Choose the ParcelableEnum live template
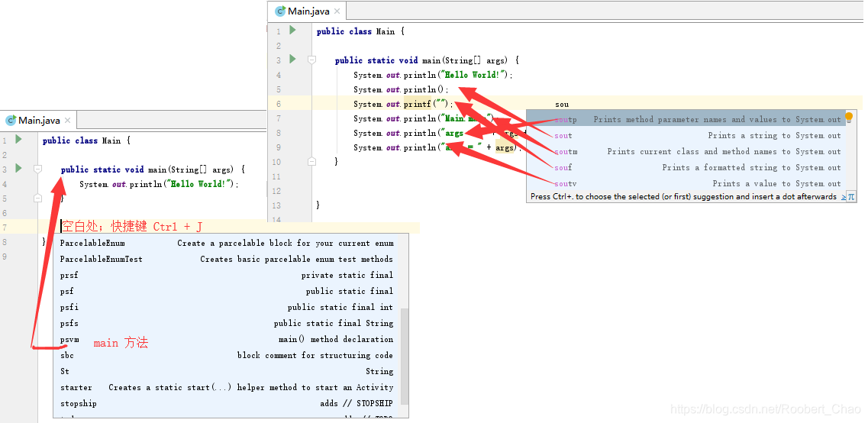868x423 pixels. [227, 243]
